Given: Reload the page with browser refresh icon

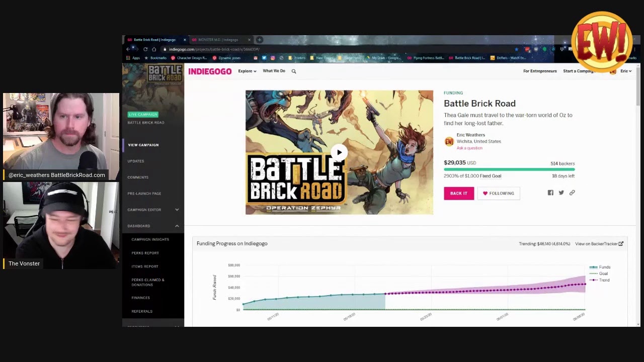Looking at the screenshot, I should (145, 49).
